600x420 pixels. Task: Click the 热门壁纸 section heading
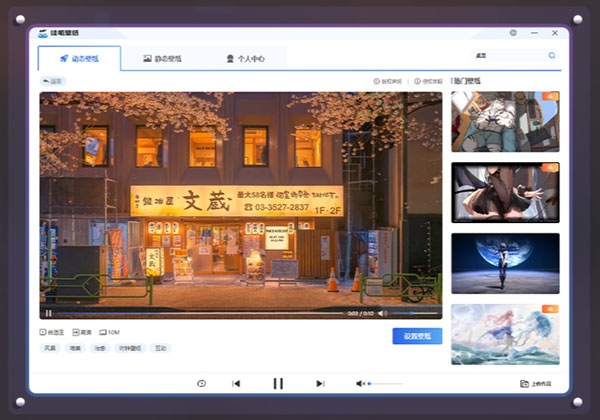pos(467,81)
